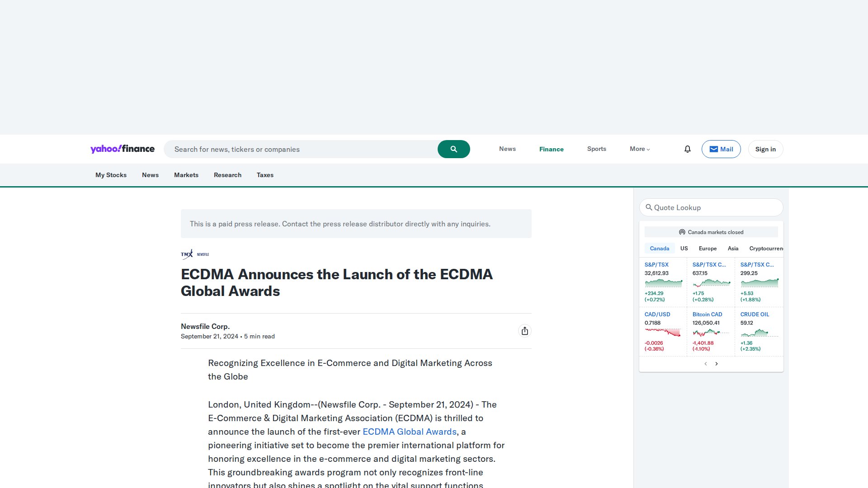Click the TMX Newsfile logo
The height and width of the screenshot is (488, 868).
coord(194,254)
